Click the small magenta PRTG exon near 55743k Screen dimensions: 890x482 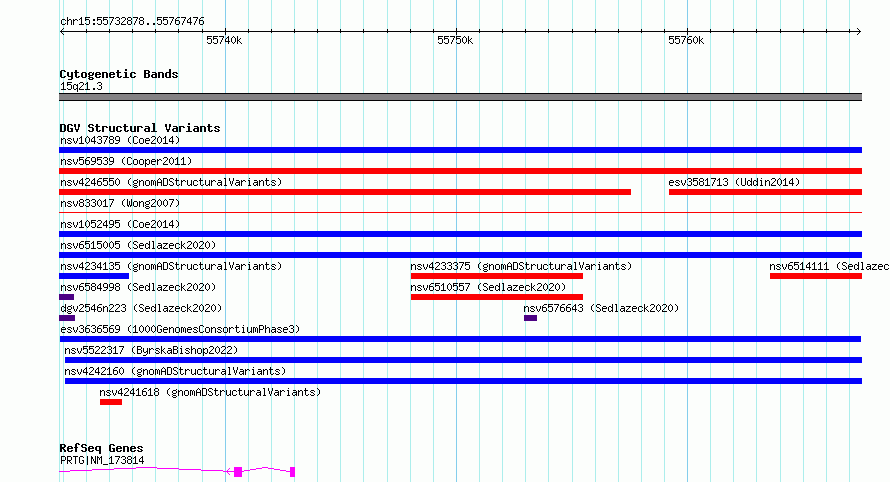pyautogui.click(x=292, y=472)
